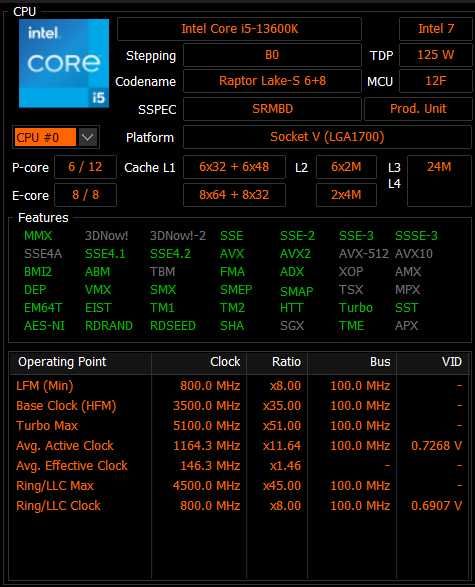Select the Ring/LLC Clock row
This screenshot has height=587, width=475.
coord(240,506)
